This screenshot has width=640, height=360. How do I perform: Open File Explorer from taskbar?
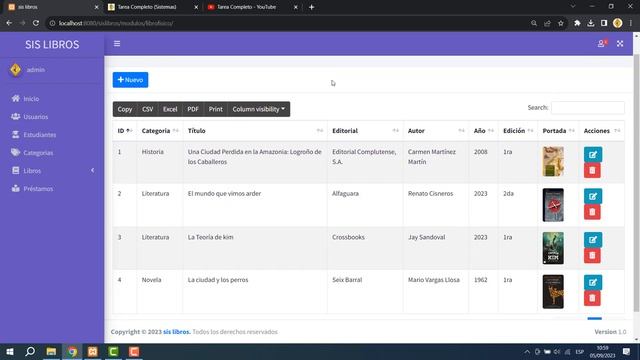[51, 351]
